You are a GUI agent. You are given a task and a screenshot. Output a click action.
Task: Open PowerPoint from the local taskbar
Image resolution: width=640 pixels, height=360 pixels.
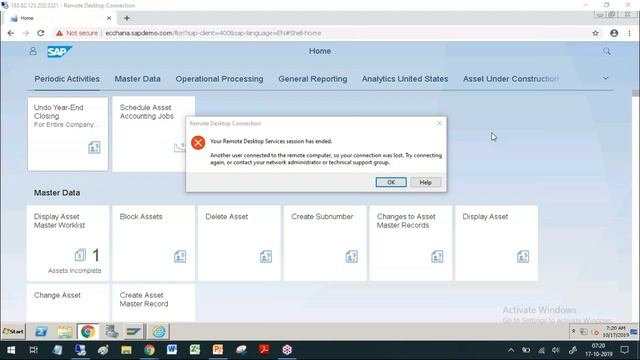(x=218, y=350)
